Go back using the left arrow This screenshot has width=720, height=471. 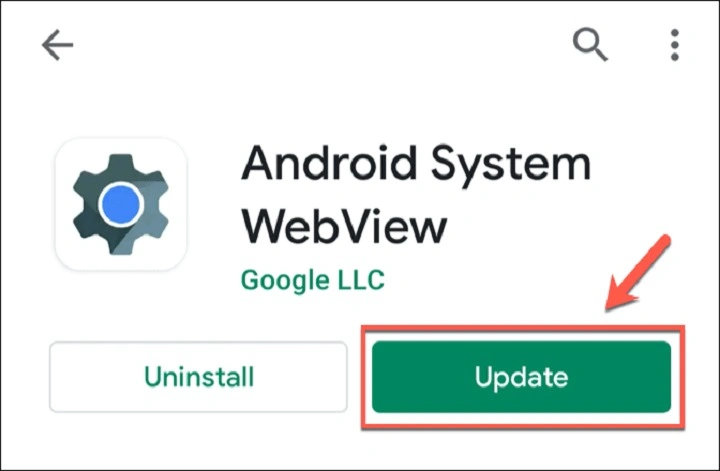coord(57,45)
